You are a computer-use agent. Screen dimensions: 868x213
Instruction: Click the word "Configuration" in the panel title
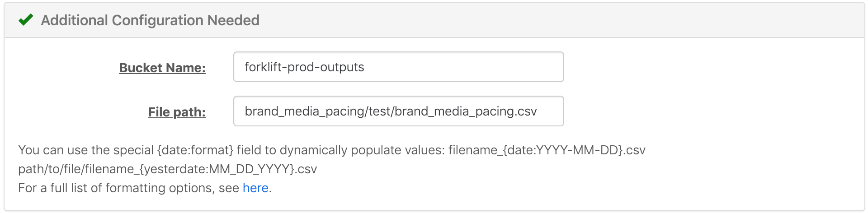157,20
